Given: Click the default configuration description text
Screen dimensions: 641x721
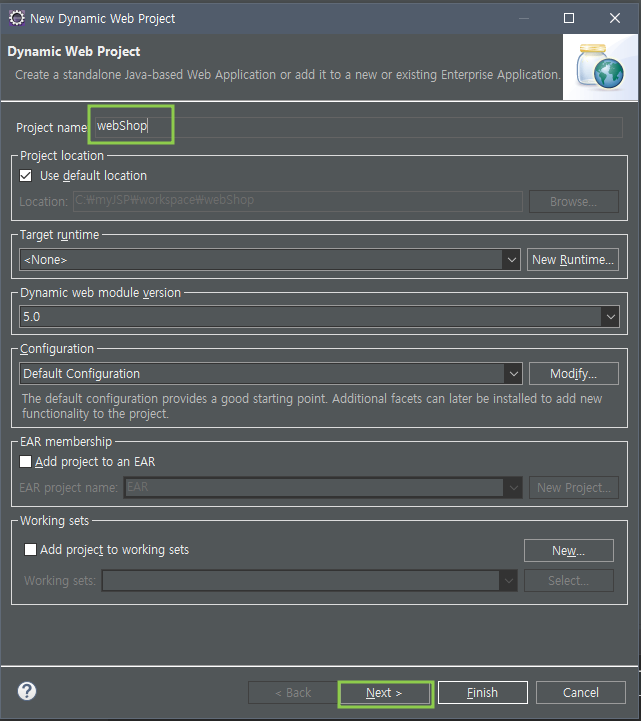Looking at the screenshot, I should (312, 406).
